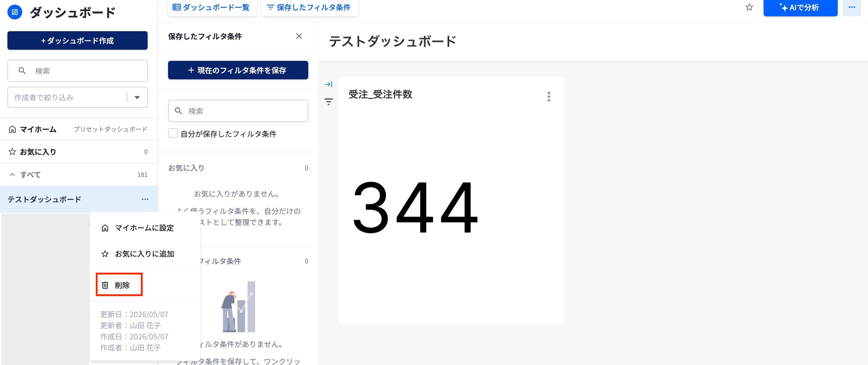Click the search magnifier in sidebar search
This screenshot has width=868, height=365.
[x=22, y=71]
